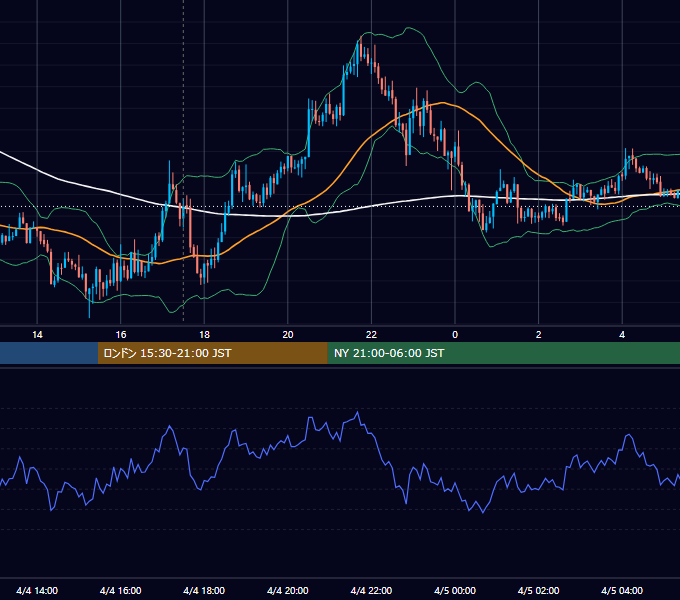The image size is (680, 600).
Task: Click the 4/4 14:00 label on oscillator axis
Action: (37, 590)
